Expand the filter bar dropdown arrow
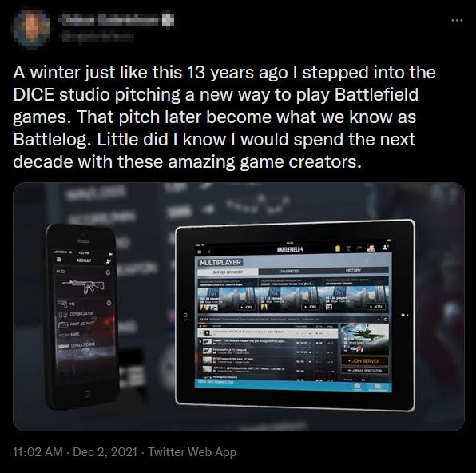476x473 pixels. (x=379, y=320)
